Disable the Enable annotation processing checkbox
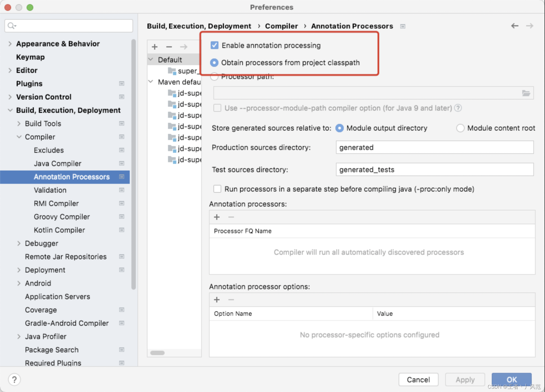Screen dimensions: 545x392 [x=215, y=45]
